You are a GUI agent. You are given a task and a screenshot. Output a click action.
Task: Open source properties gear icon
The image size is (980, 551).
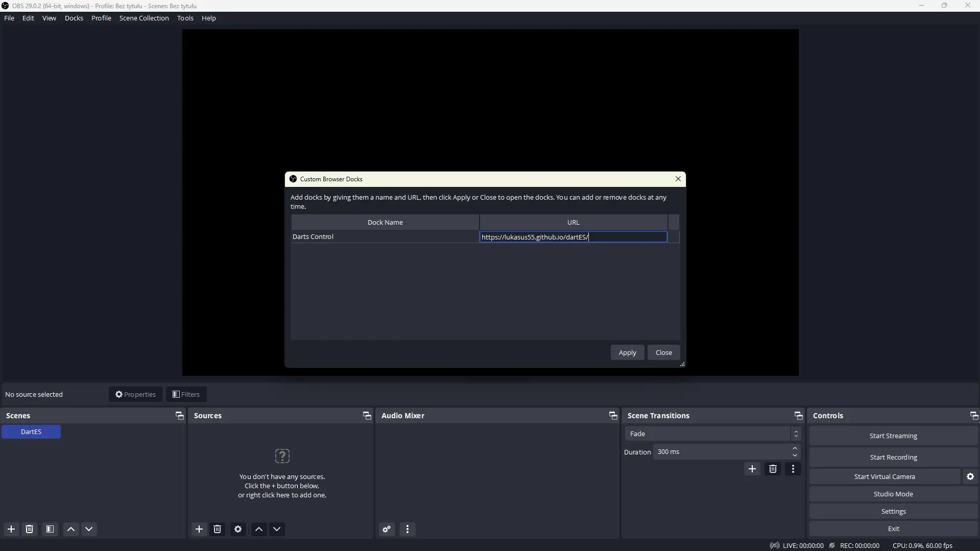click(238, 529)
